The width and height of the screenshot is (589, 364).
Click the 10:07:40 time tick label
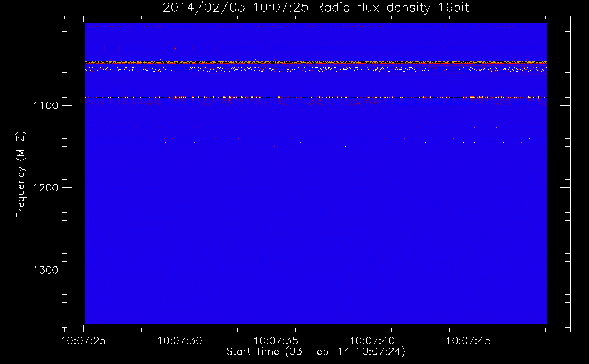tap(372, 341)
